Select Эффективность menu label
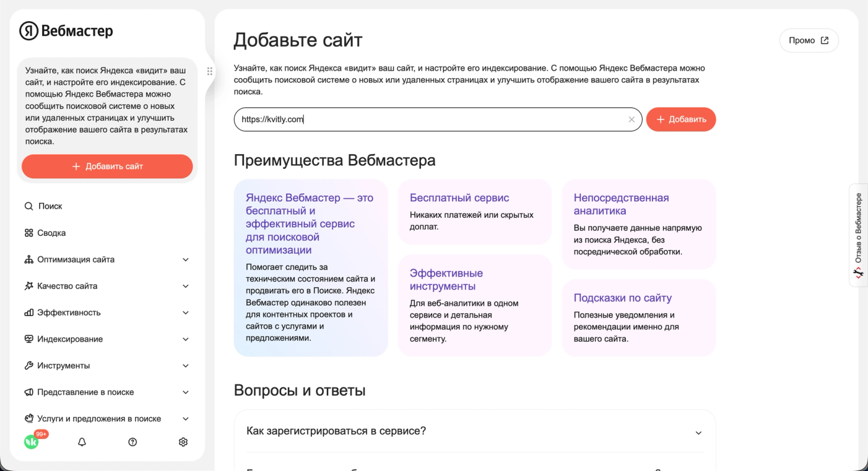868x471 pixels. pos(69,313)
